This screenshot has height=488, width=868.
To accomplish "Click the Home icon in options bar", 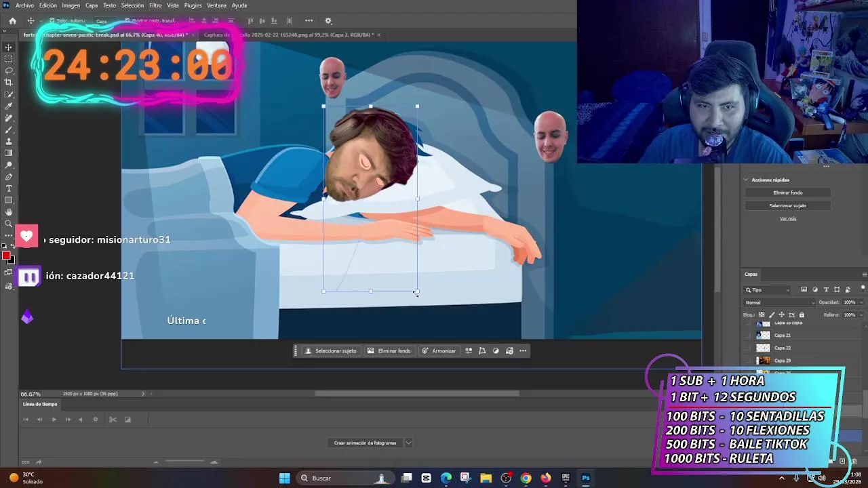I will pyautogui.click(x=12, y=21).
